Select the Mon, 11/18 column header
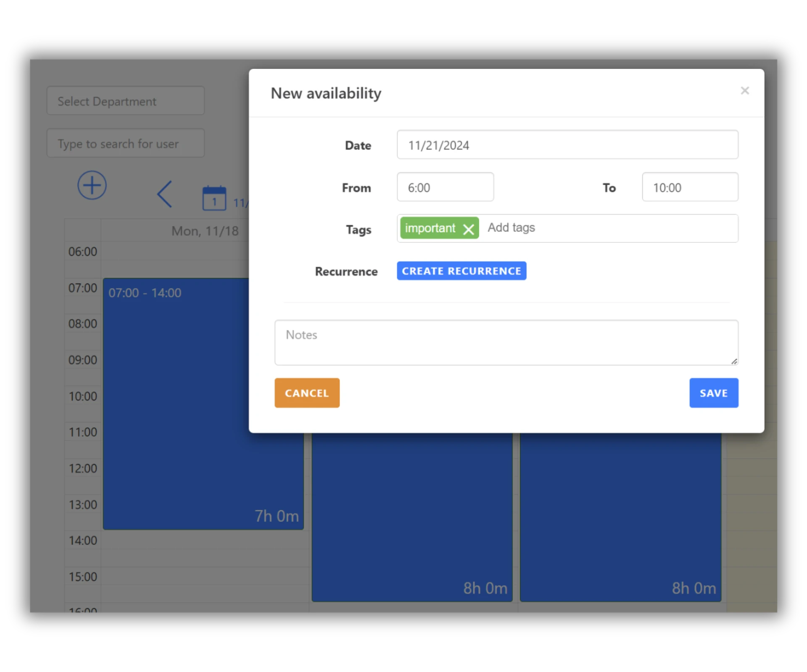Image resolution: width=807 pixels, height=672 pixels. 205,231
